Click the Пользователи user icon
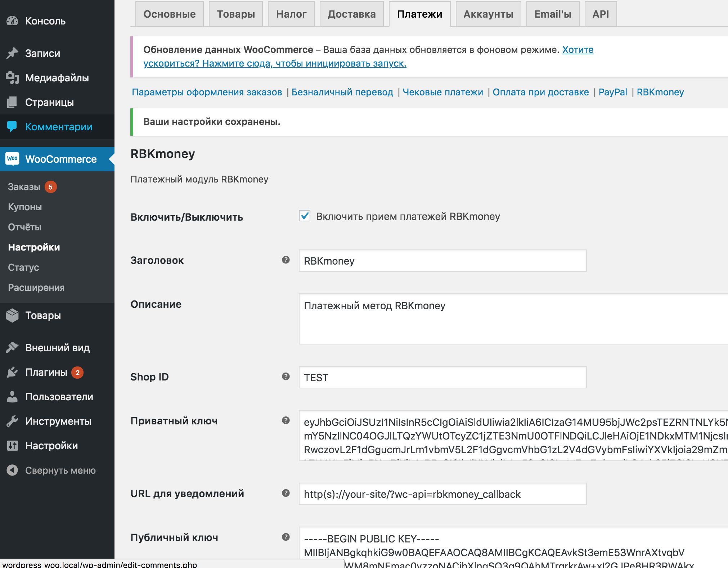This screenshot has width=728, height=568. coord(12,397)
